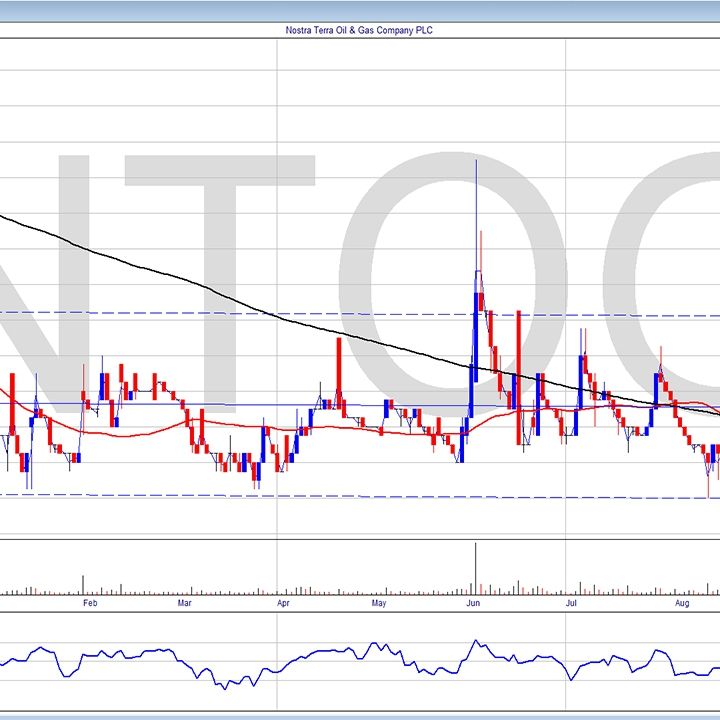
Task: Pick the Jun label on the date axis
Action: [475, 604]
